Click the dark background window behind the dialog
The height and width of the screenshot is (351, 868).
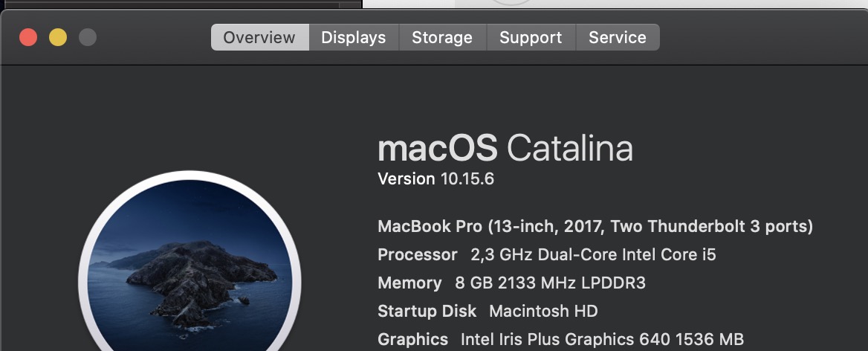click(x=178, y=3)
